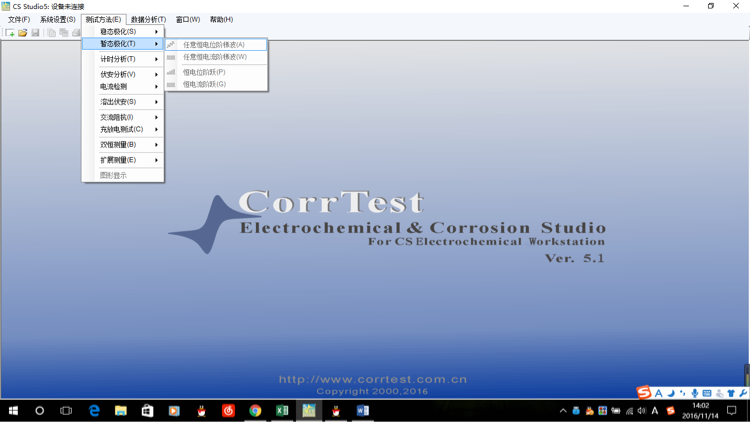The image size is (750, 422).
Task: Show hidden system tray icons
Action: pyautogui.click(x=563, y=411)
